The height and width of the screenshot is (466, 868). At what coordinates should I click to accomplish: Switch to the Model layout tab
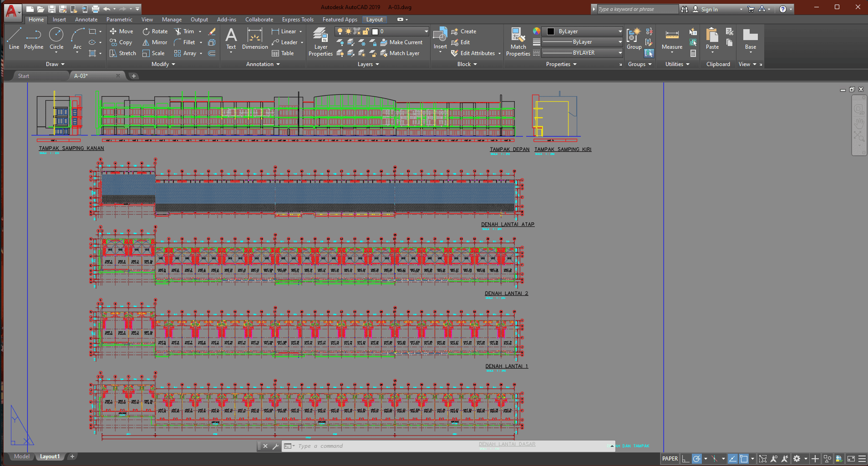(x=21, y=456)
